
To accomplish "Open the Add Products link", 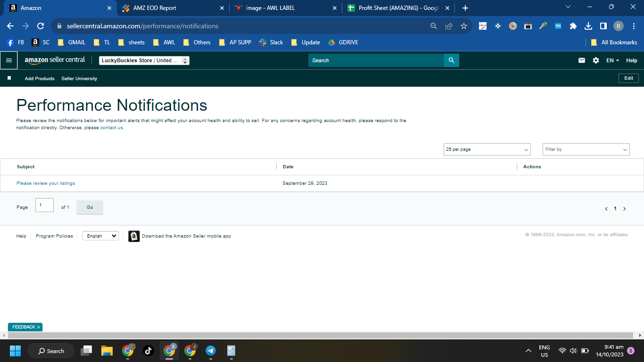I will click(x=40, y=79).
